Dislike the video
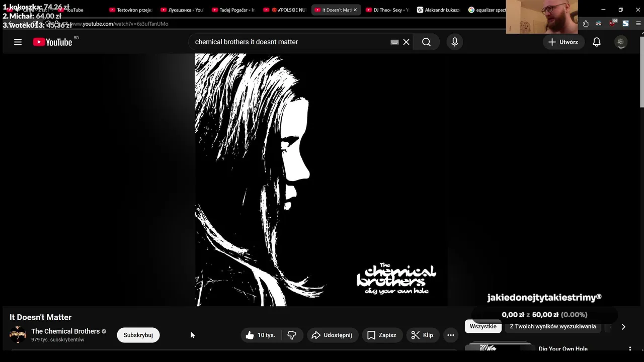644x362 pixels. coord(292,335)
